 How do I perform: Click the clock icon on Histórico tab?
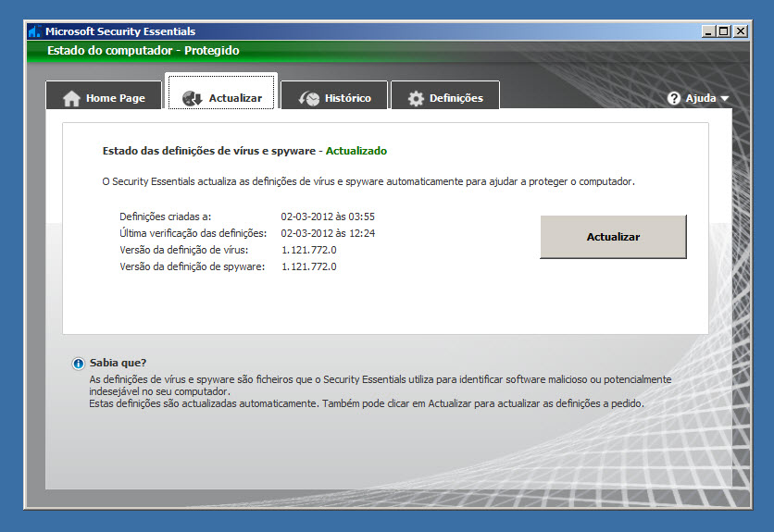309,98
